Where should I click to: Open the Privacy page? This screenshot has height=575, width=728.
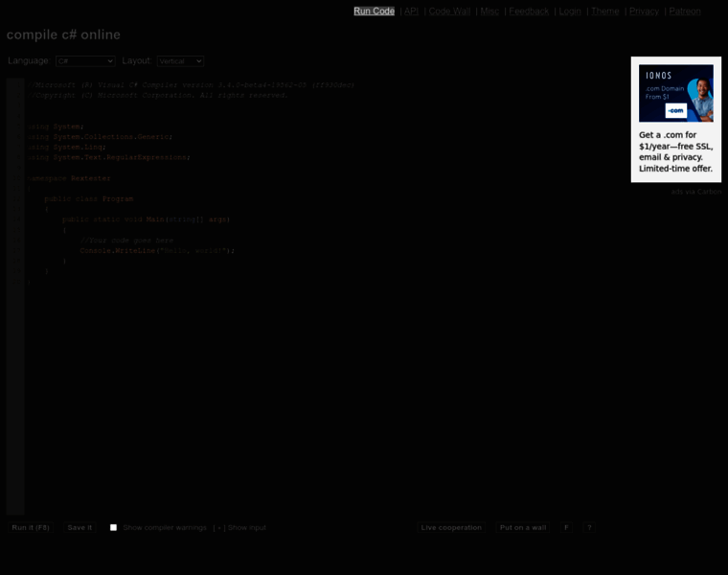pyautogui.click(x=644, y=11)
